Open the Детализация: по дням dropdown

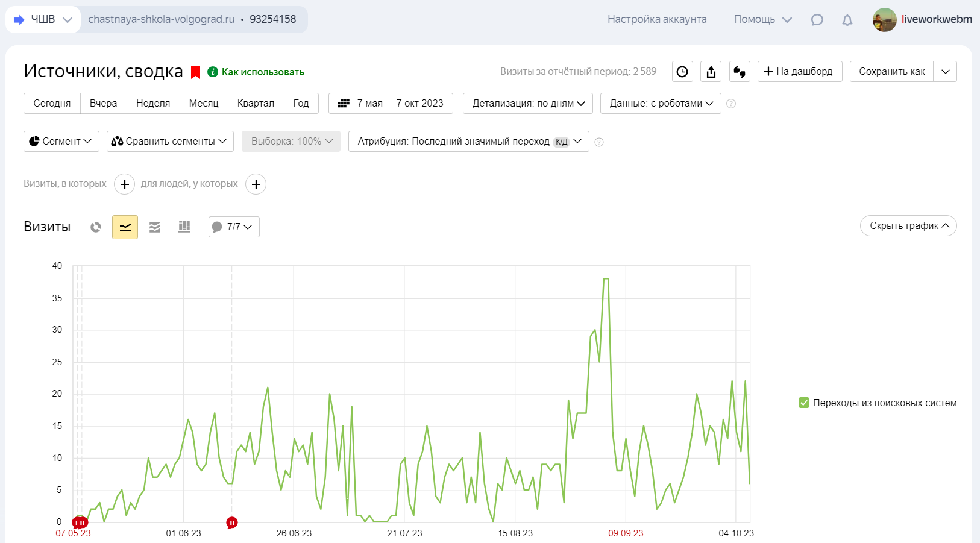(x=528, y=103)
